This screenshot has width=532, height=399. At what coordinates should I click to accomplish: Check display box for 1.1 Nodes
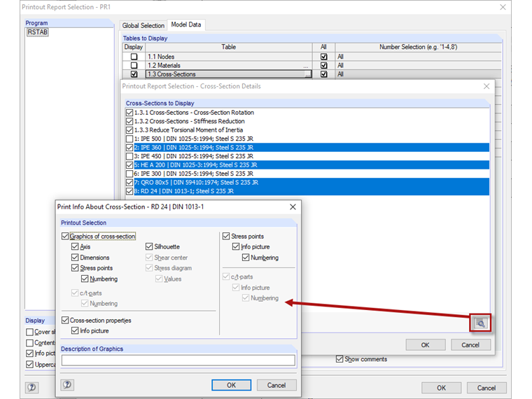134,57
